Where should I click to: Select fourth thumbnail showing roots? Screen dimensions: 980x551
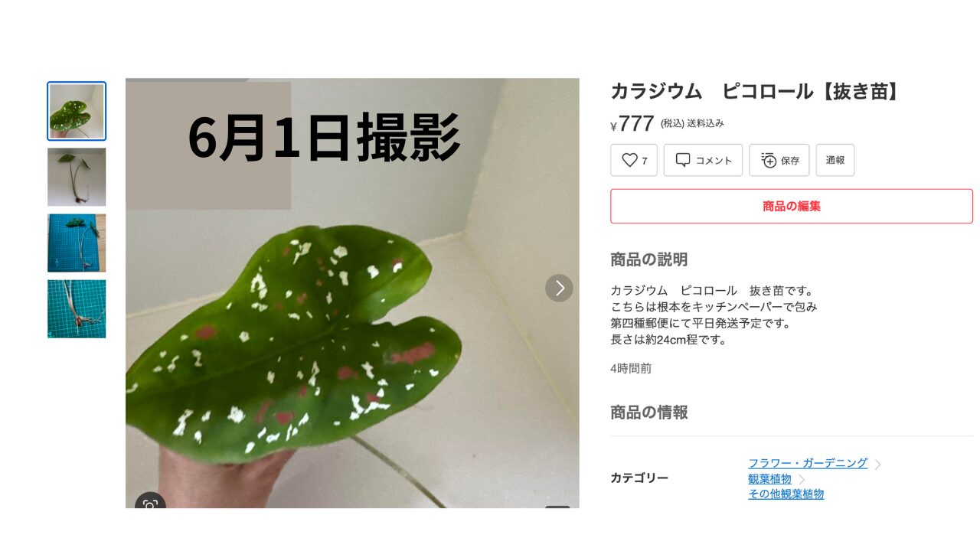(77, 308)
